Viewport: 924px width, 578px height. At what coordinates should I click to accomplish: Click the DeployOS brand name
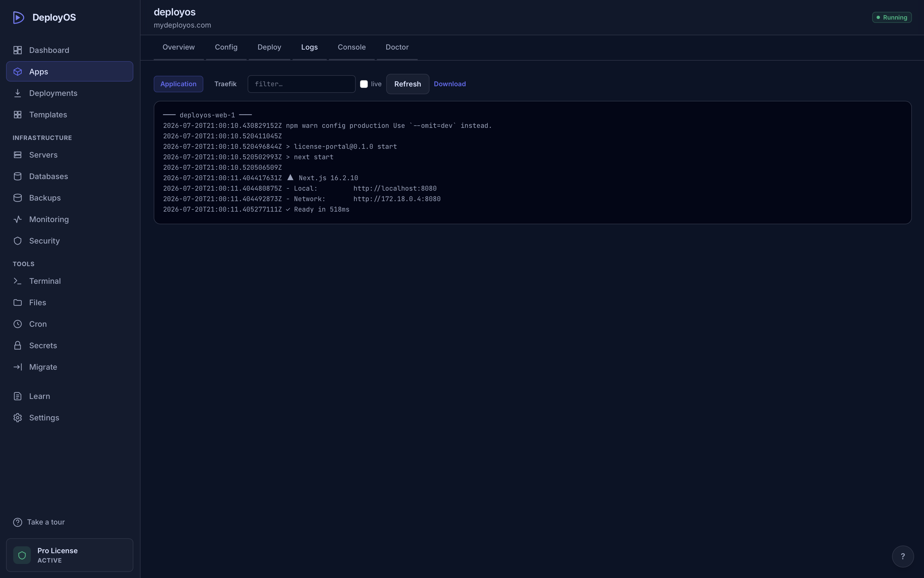point(54,18)
